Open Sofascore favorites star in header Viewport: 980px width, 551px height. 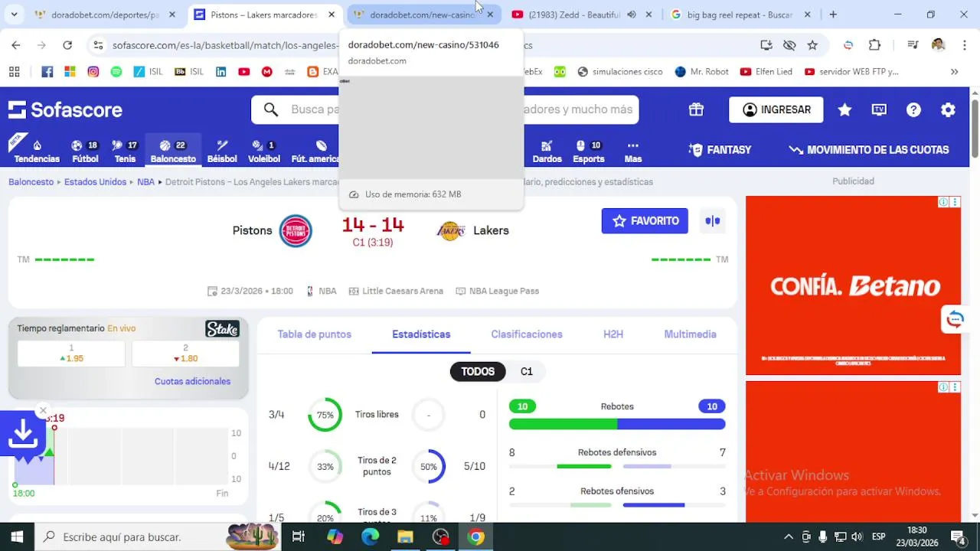[844, 109]
